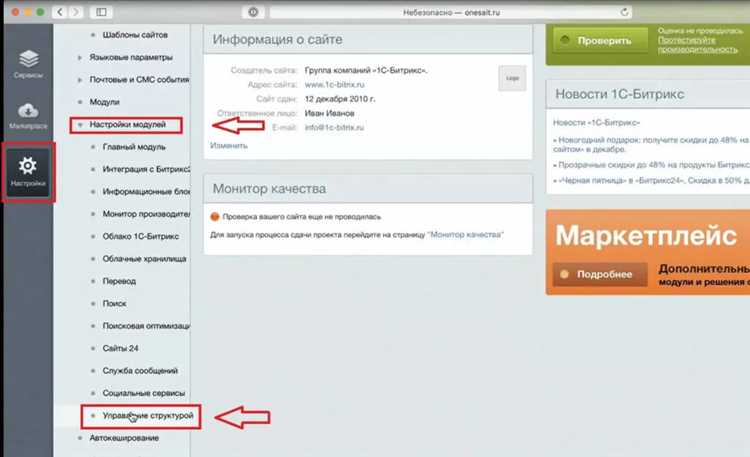Click the Safari back arrow
Image resolution: width=750 pixels, height=457 pixels.
[x=60, y=12]
